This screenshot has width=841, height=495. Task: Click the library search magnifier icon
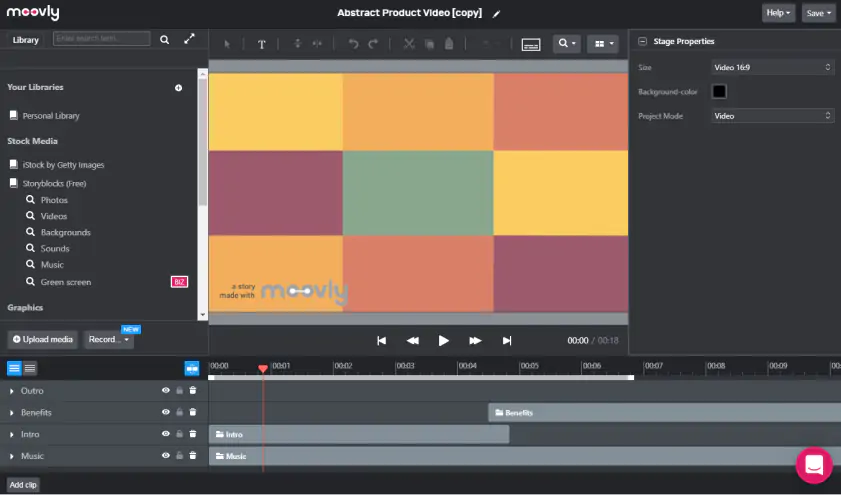[165, 40]
